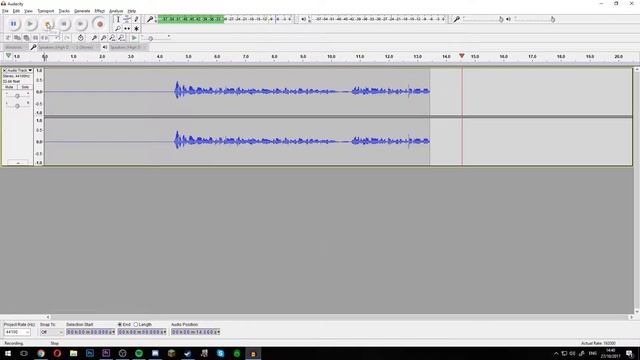
Task: Click the Redo arrow icon
Action: [67, 38]
